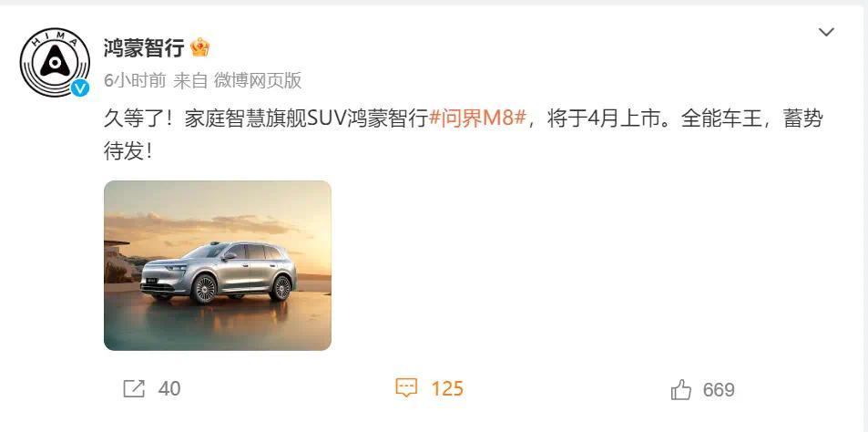The width and height of the screenshot is (868, 432).
Task: Like the post with the thumbs-up icon
Action: [x=681, y=389]
